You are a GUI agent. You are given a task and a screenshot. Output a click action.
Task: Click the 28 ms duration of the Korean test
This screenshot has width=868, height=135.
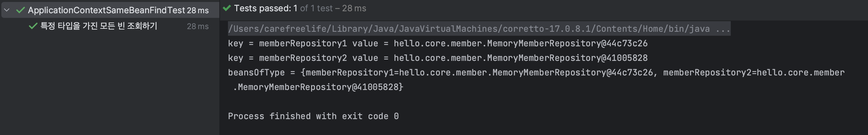(197, 26)
